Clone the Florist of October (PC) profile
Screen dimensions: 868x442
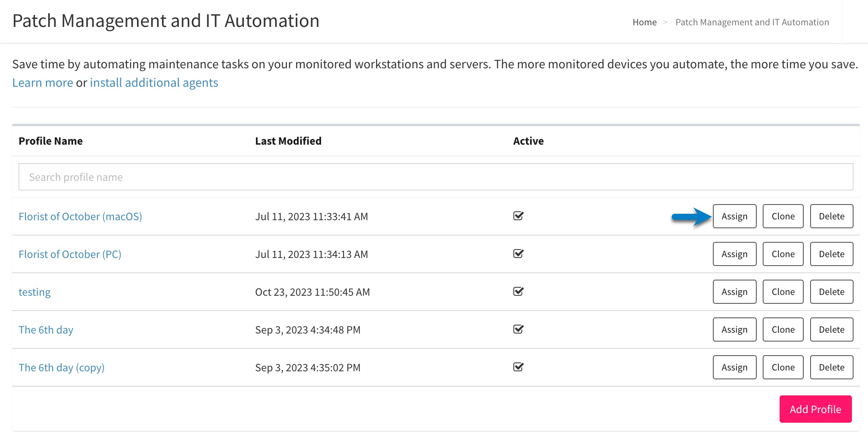pos(782,254)
